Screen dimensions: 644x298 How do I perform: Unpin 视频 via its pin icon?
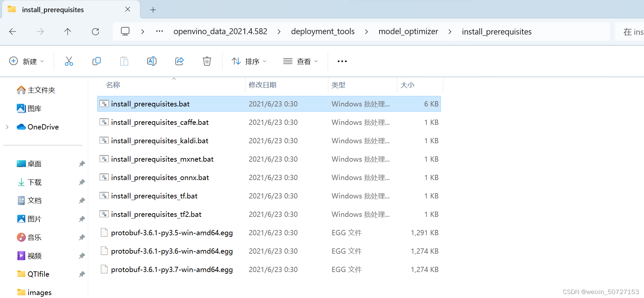click(x=82, y=256)
